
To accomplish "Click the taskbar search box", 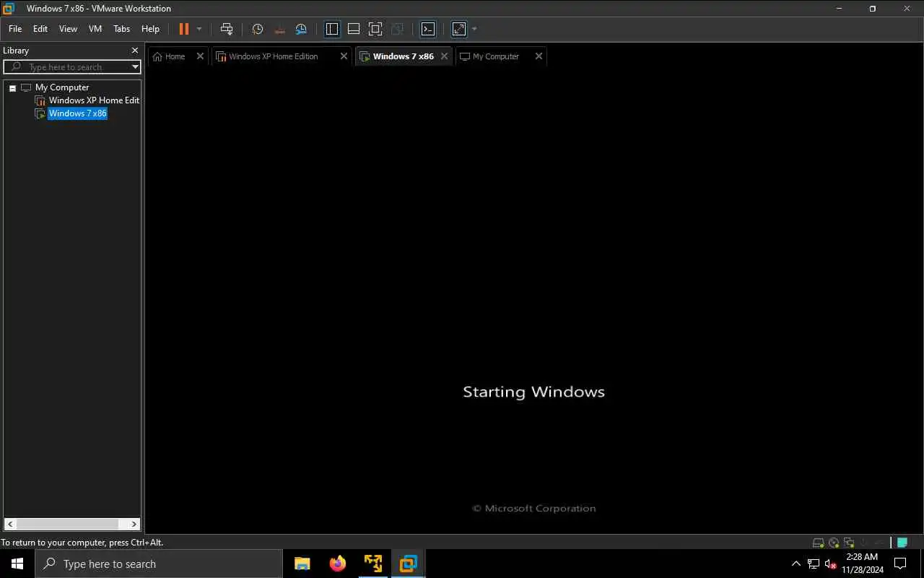I will point(159,564).
